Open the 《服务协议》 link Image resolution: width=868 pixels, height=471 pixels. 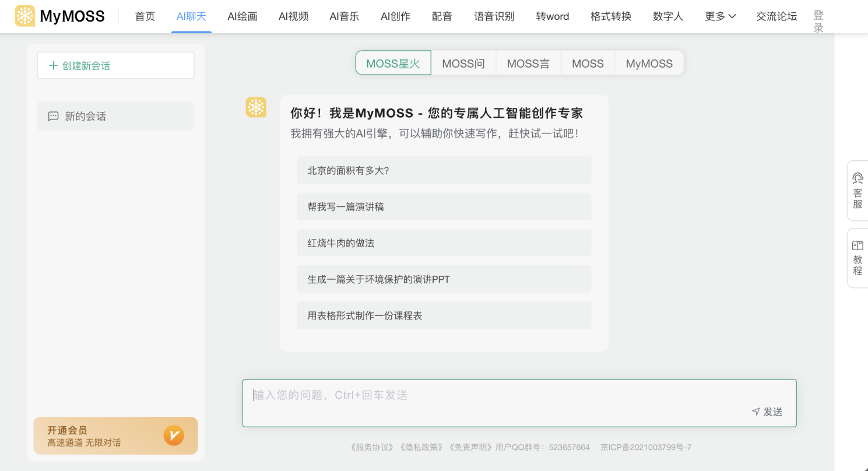pyautogui.click(x=373, y=448)
